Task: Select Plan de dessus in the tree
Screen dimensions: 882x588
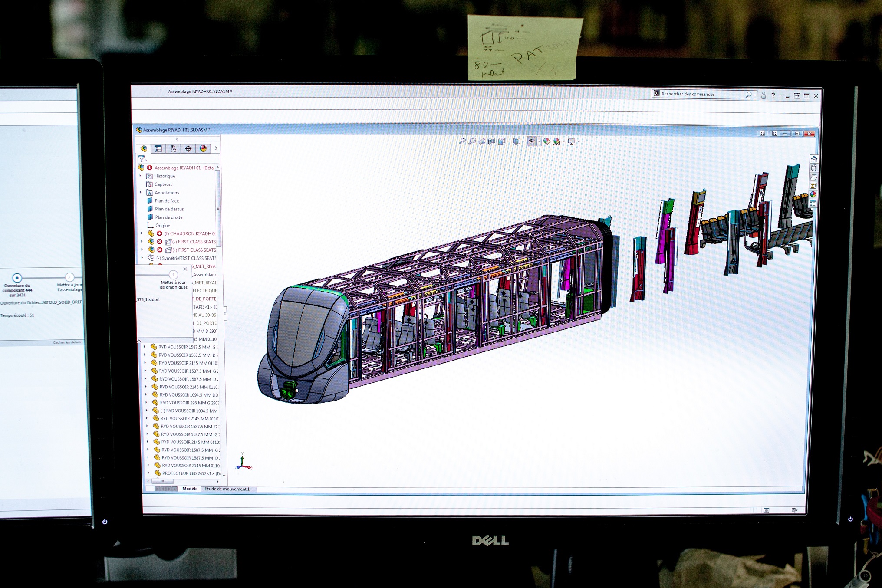Action: pos(169,209)
